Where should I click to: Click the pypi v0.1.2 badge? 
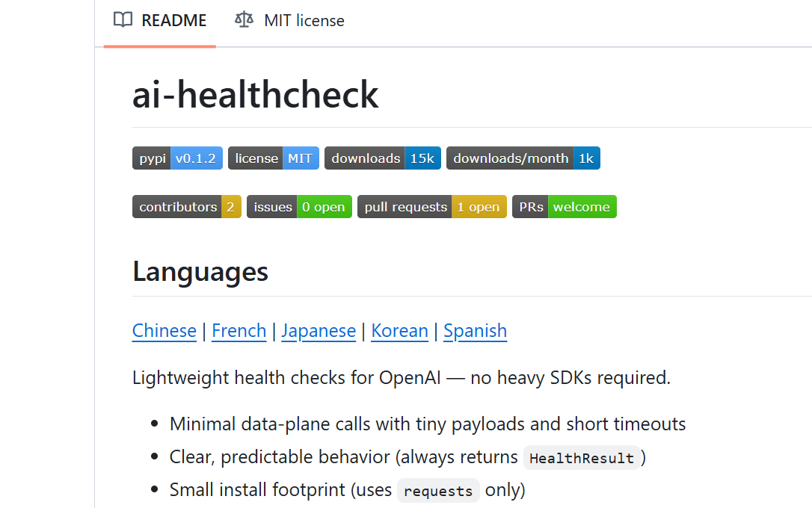[x=177, y=158]
